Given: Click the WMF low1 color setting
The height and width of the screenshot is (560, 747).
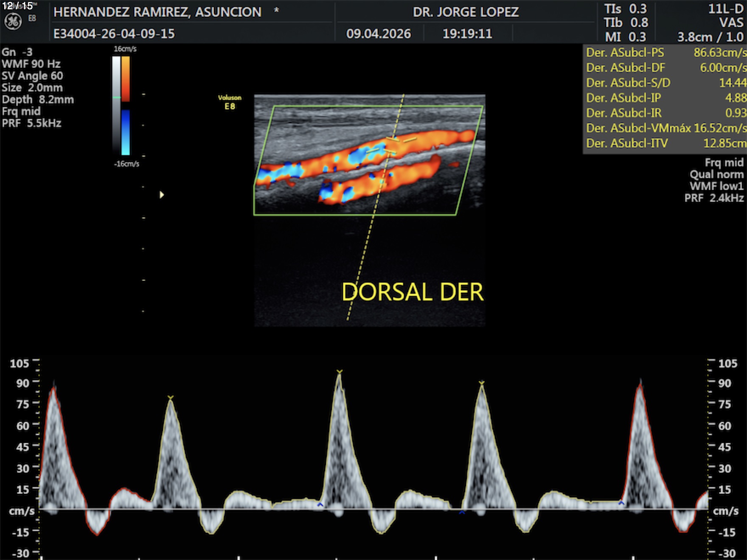Looking at the screenshot, I should pos(716,186).
